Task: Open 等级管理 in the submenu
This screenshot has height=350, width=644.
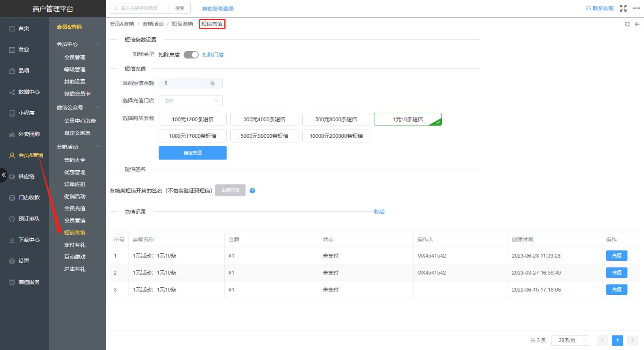Action: pos(75,69)
